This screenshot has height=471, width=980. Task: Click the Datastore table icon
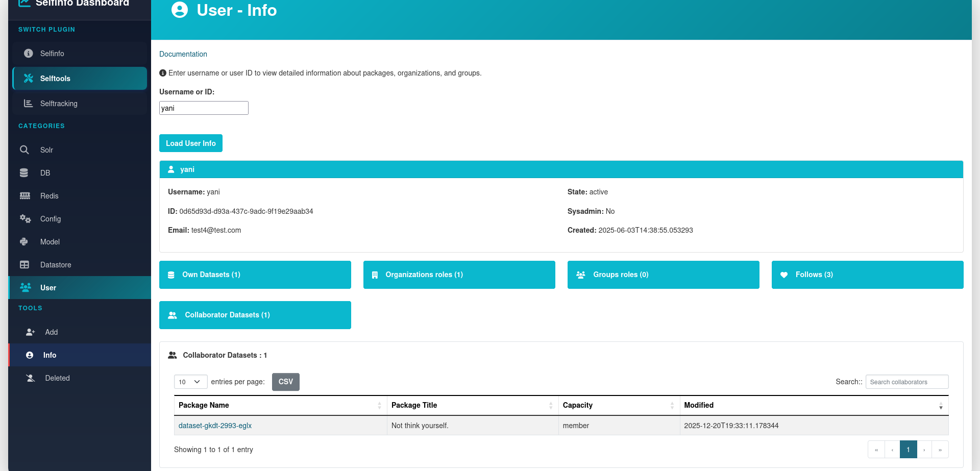(24, 265)
